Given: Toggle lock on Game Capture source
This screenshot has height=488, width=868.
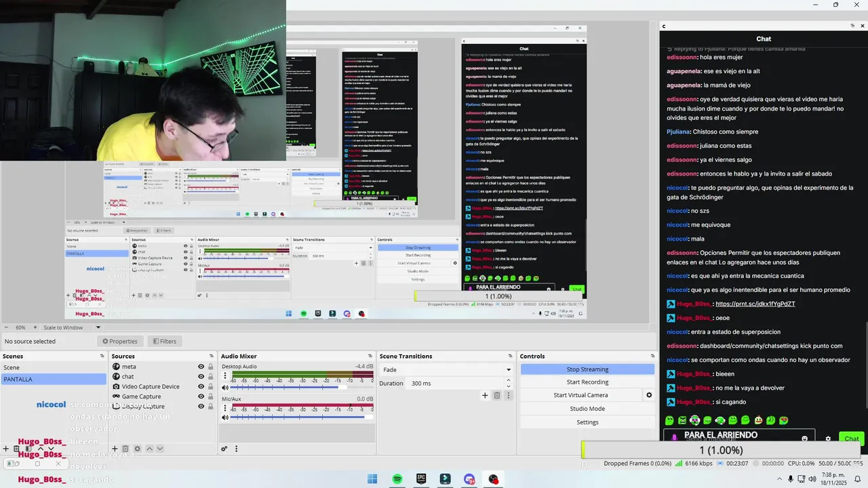Looking at the screenshot, I should [210, 396].
